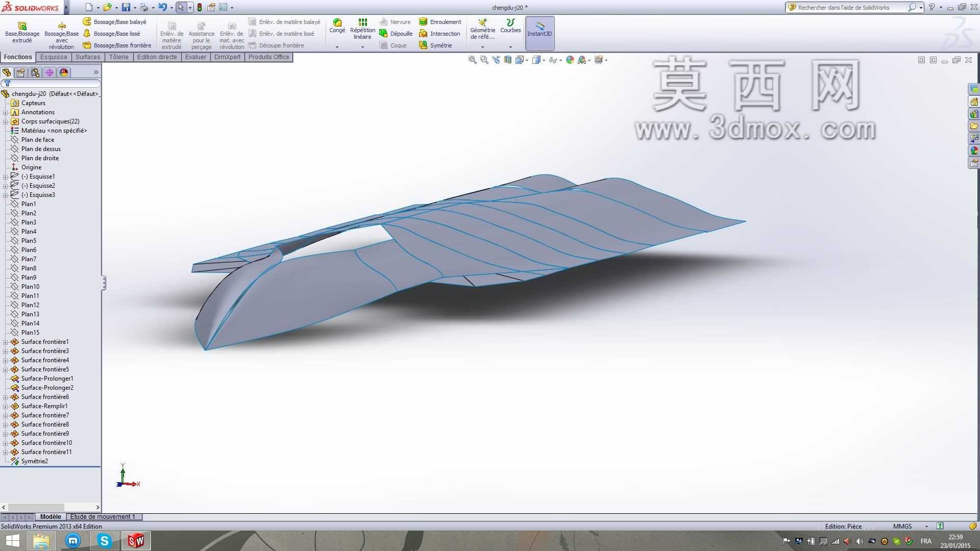Open File Explorer from the taskbar
This screenshot has width=980, height=551.
[x=41, y=541]
